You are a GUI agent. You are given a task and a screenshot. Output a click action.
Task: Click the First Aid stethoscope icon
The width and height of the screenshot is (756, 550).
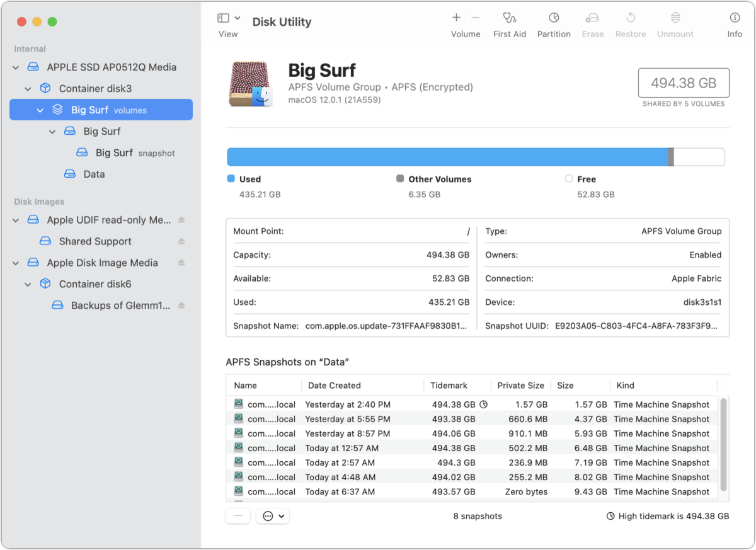click(x=509, y=18)
